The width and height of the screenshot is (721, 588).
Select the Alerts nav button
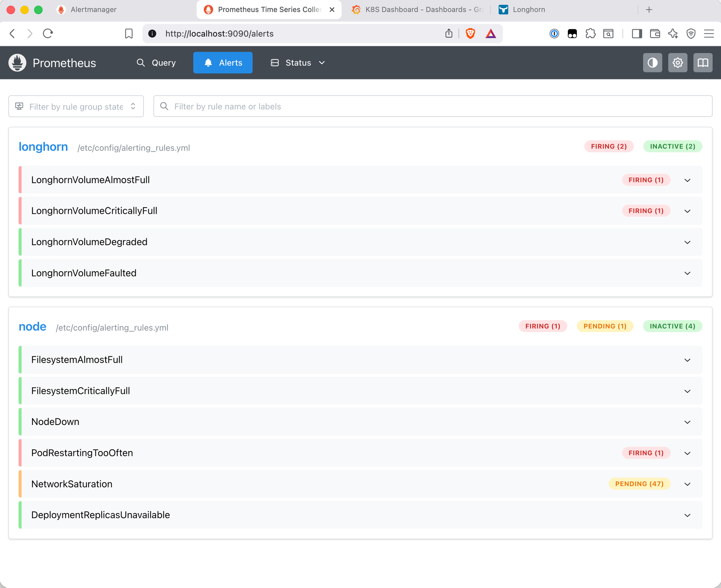click(223, 63)
